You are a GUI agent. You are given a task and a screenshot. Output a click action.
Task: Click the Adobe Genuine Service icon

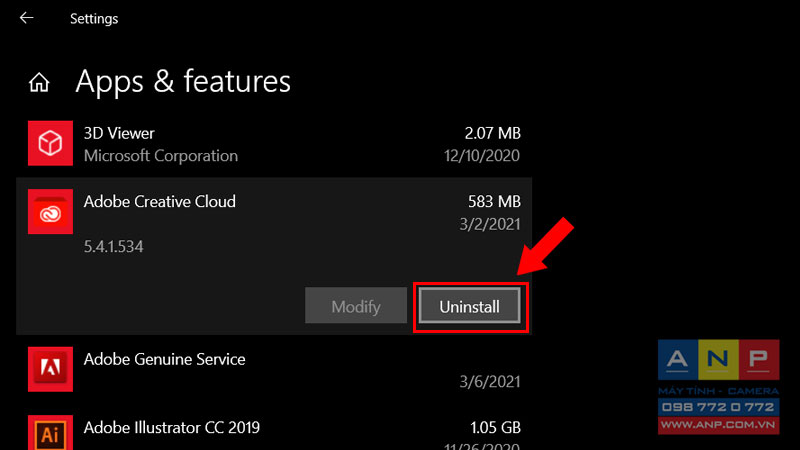(x=51, y=369)
